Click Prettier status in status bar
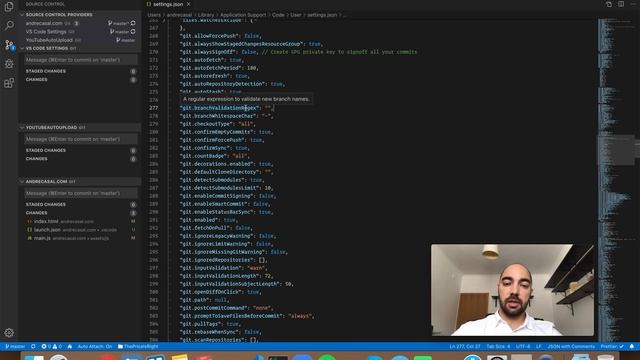 tap(612, 347)
